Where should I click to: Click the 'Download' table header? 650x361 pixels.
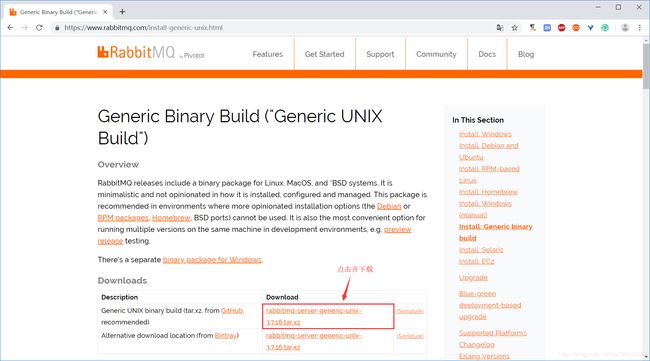pyautogui.click(x=282, y=297)
